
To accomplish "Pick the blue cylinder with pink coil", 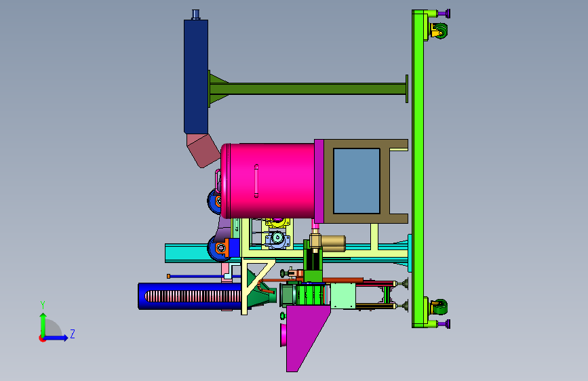I will 190,296.
